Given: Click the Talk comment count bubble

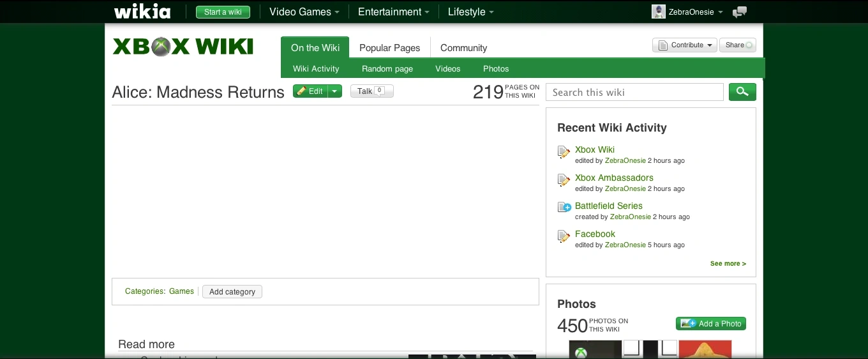Looking at the screenshot, I should (x=380, y=91).
